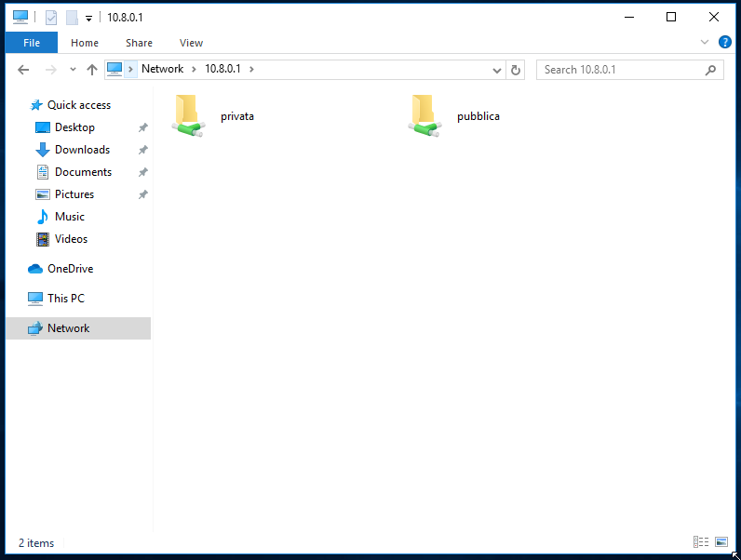Open Videos in the navigation pane
Viewport: 741px width, 560px height.
(x=71, y=239)
